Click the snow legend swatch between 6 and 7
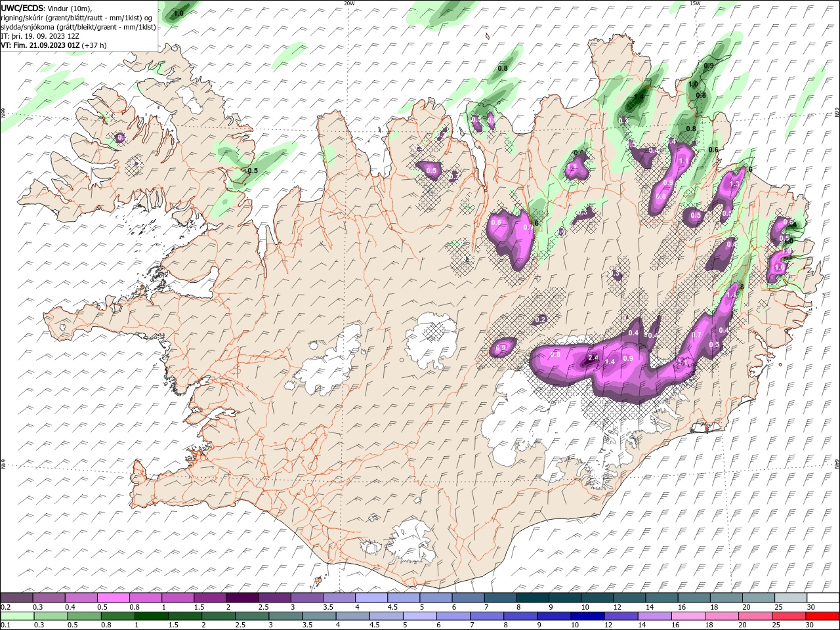840x630 pixels. [467, 598]
